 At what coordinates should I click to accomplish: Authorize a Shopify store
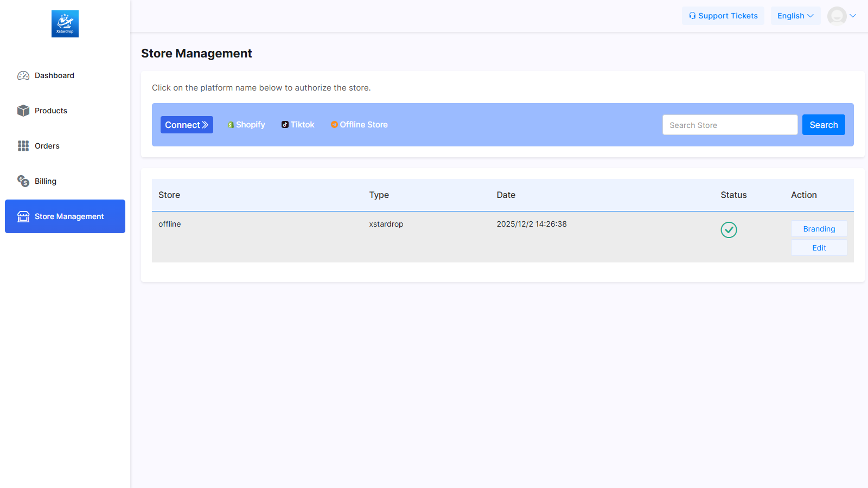[x=246, y=125]
